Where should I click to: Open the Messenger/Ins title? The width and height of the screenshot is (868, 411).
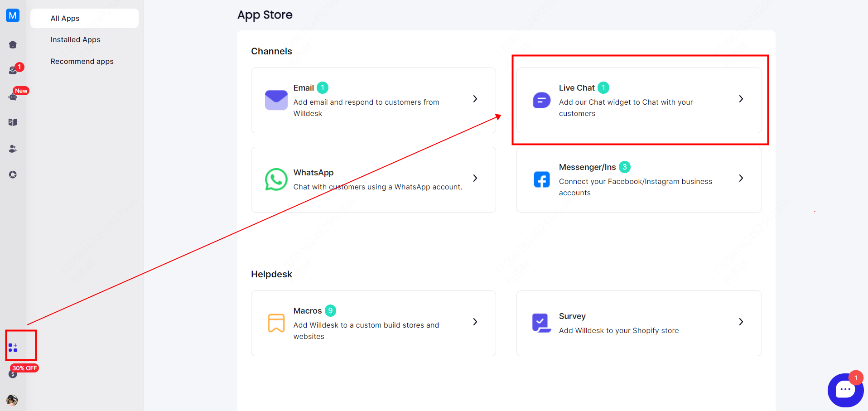click(x=588, y=167)
